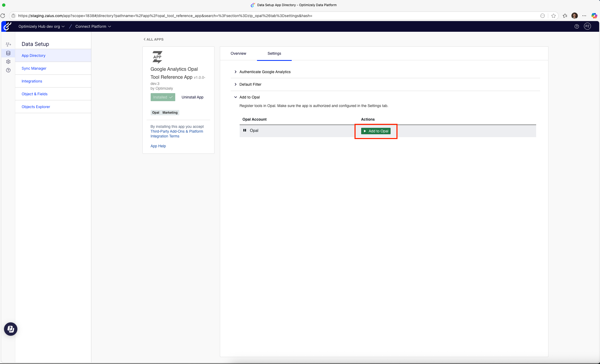Screen dimensions: 600x364
Task: Click the Optimizely logo in header
Action: [7, 26]
